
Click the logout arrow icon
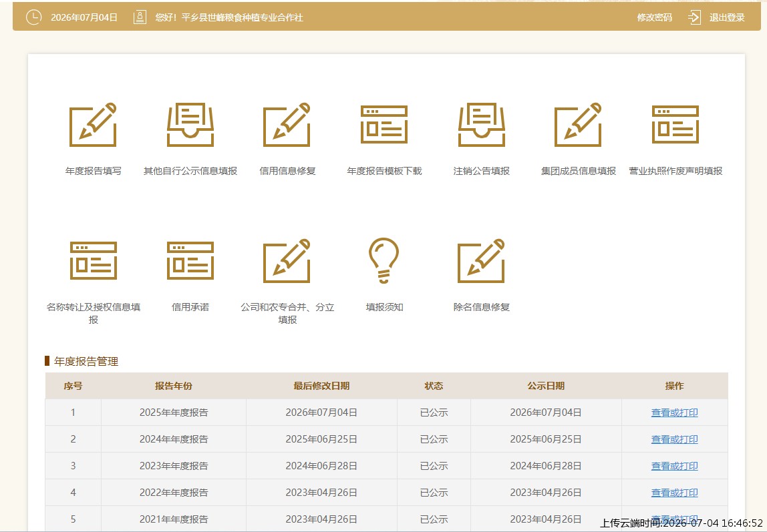[694, 17]
